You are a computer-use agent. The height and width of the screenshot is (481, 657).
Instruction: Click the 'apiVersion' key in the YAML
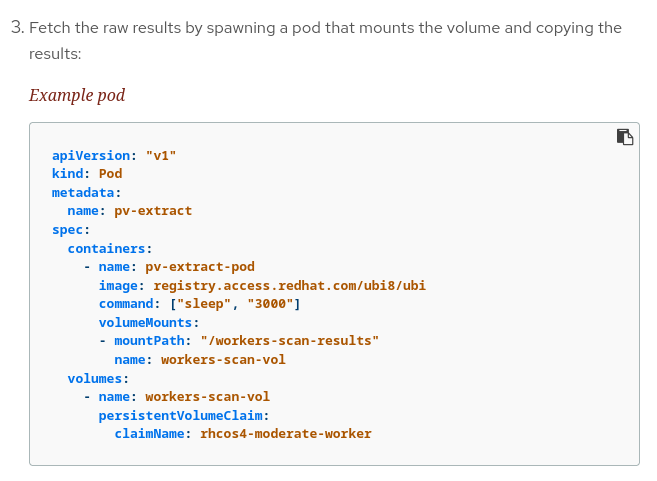click(91, 155)
